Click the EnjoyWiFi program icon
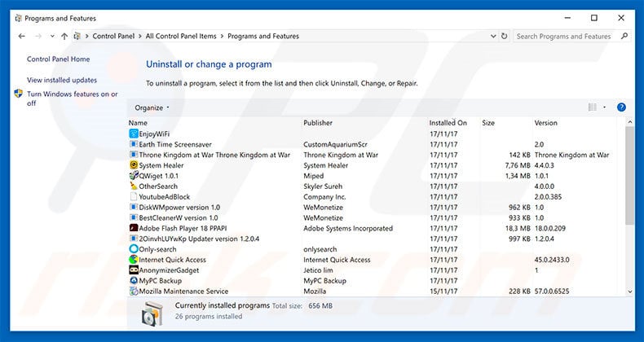Viewport: 644px width, 342px height. point(134,134)
